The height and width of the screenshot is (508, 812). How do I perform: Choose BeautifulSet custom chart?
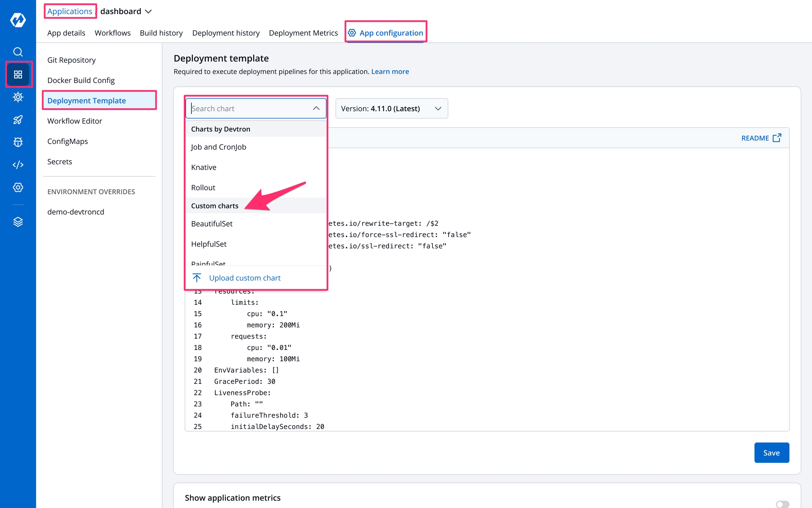pyautogui.click(x=212, y=224)
